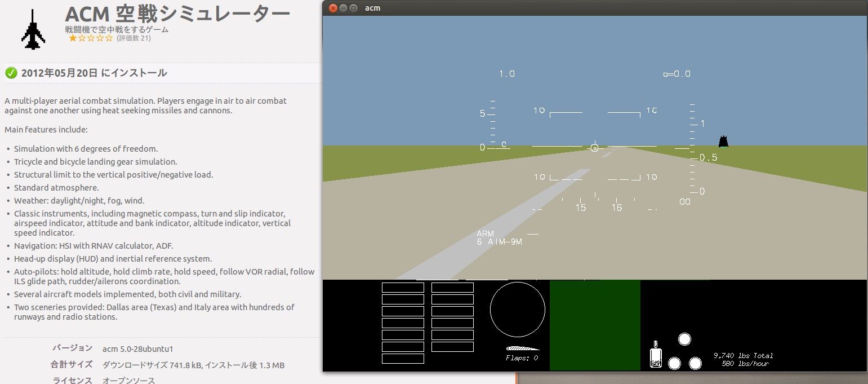The width and height of the screenshot is (868, 384).
Task: Click the airfoil flap indicator icon
Action: pyautogui.click(x=523, y=348)
